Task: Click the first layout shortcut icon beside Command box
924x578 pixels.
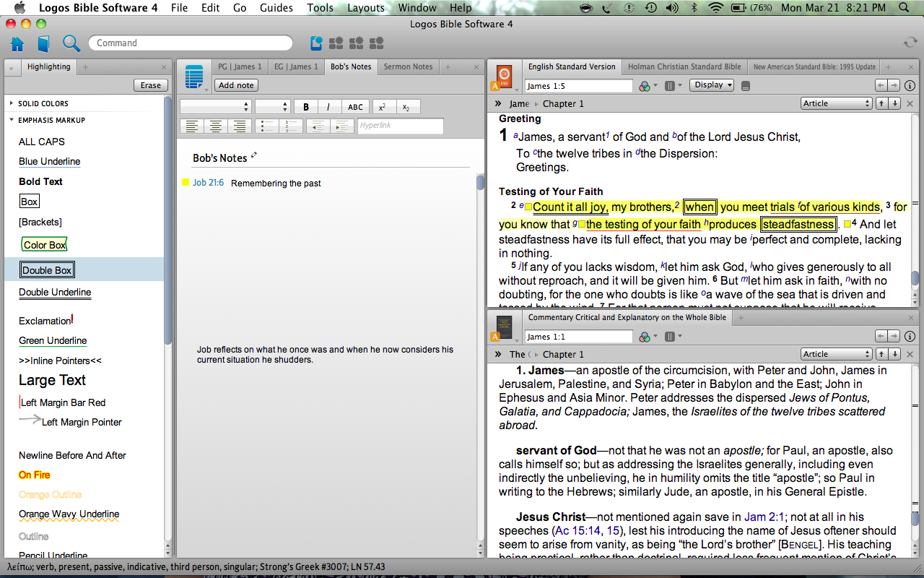Action: pos(316,43)
